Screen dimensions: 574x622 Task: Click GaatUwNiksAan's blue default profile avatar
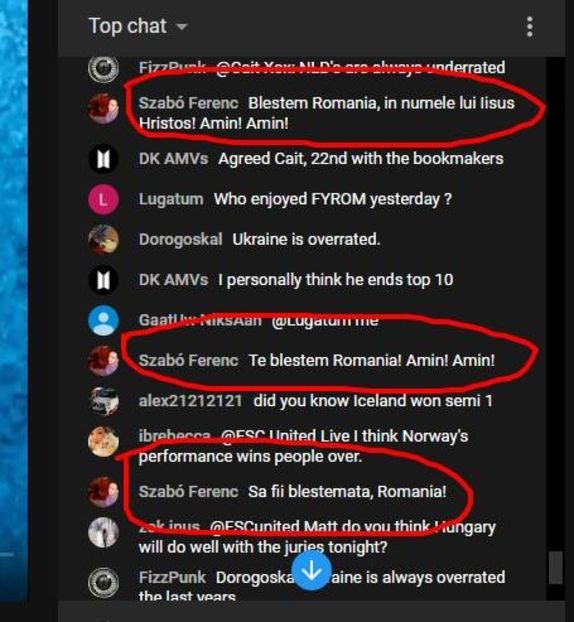[x=103, y=321]
